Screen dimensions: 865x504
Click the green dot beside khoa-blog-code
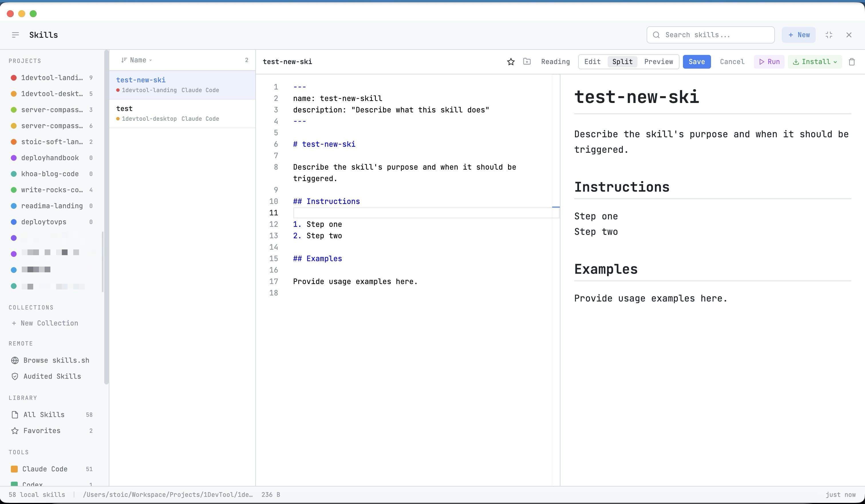(14, 174)
